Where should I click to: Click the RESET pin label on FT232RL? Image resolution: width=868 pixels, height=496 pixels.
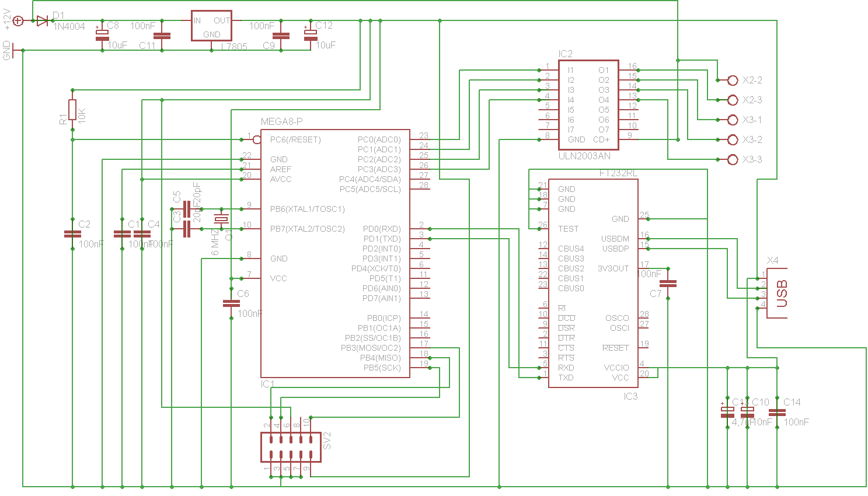tap(616, 348)
